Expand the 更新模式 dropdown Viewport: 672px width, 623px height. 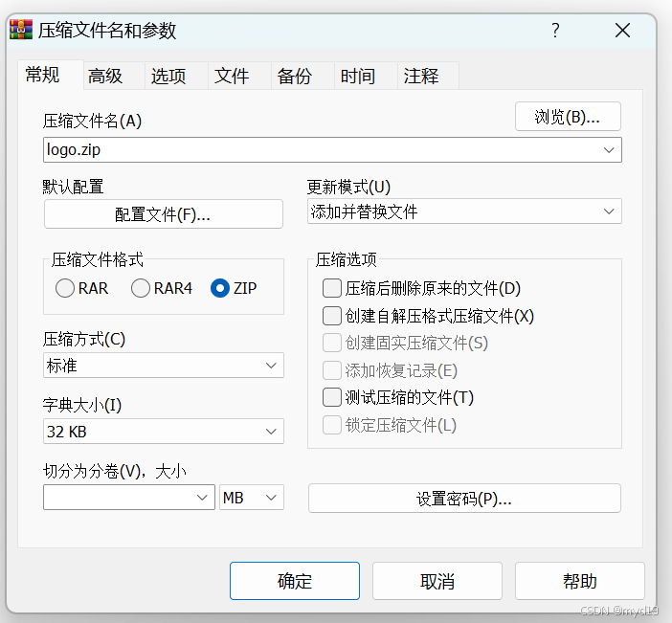point(464,211)
